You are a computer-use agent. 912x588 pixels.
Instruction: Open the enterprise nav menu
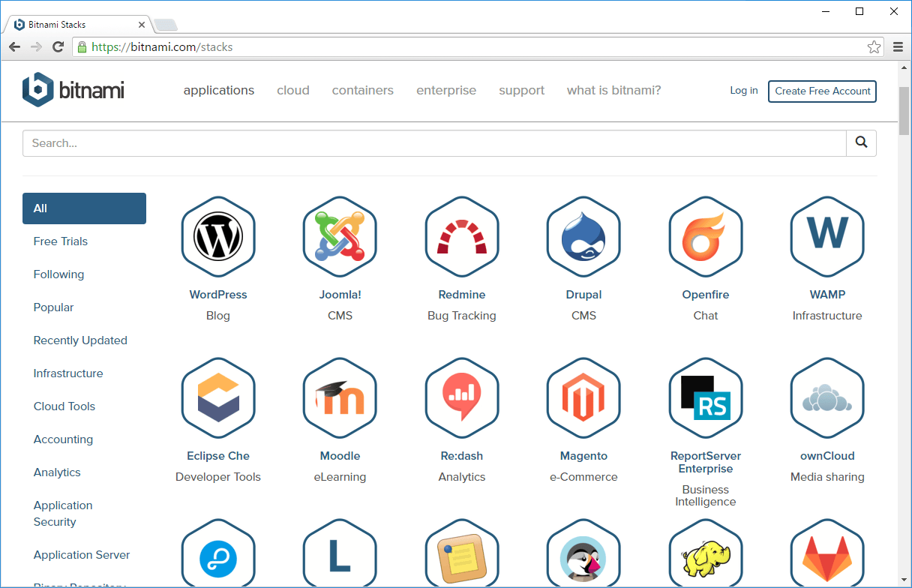[446, 91]
